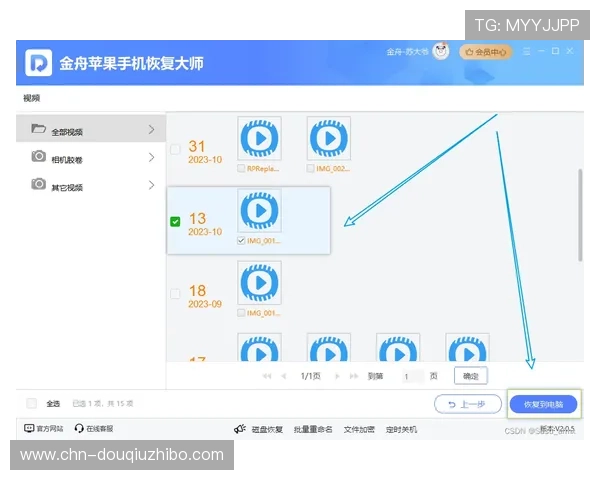
Task: Click the app logo icon in title bar
Action: 38,62
